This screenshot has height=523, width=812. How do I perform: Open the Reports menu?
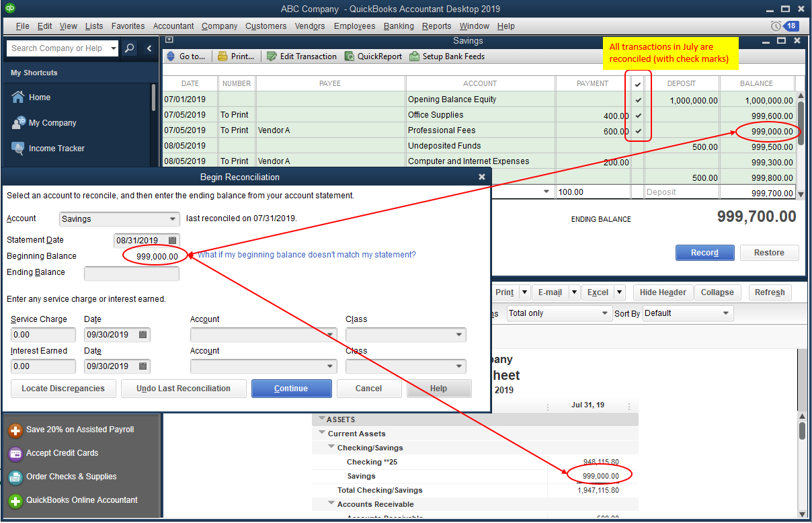436,26
